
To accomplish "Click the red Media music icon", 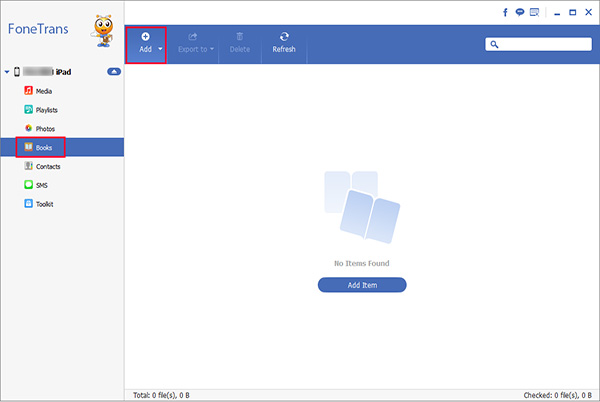I will click(x=28, y=91).
